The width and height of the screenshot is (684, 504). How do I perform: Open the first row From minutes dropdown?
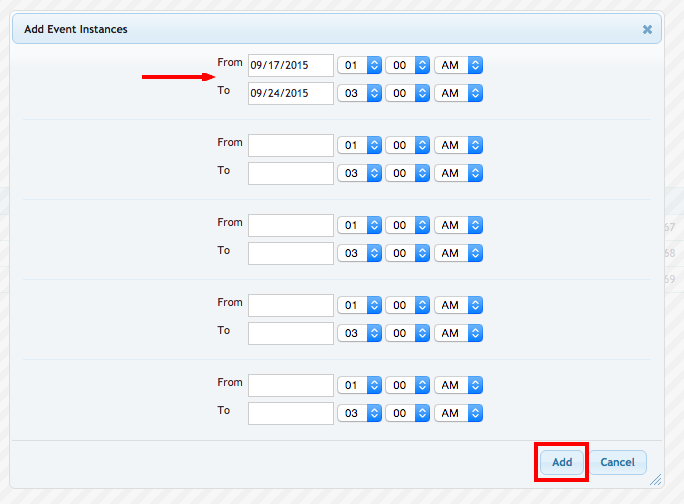(x=408, y=65)
